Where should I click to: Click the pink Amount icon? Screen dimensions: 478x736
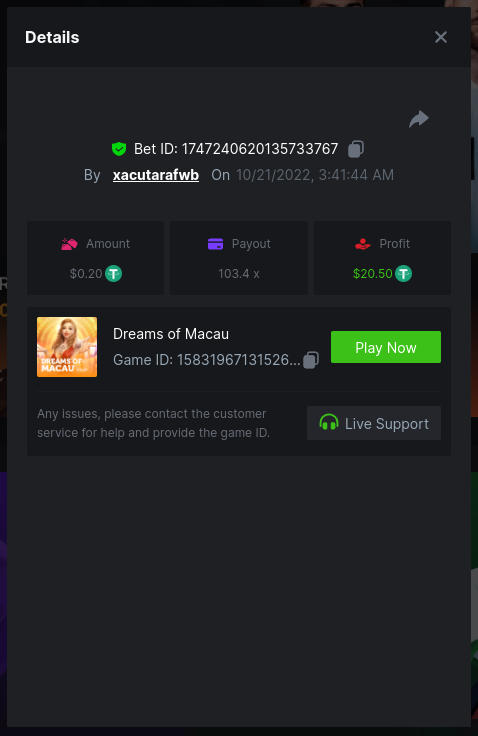pos(69,244)
